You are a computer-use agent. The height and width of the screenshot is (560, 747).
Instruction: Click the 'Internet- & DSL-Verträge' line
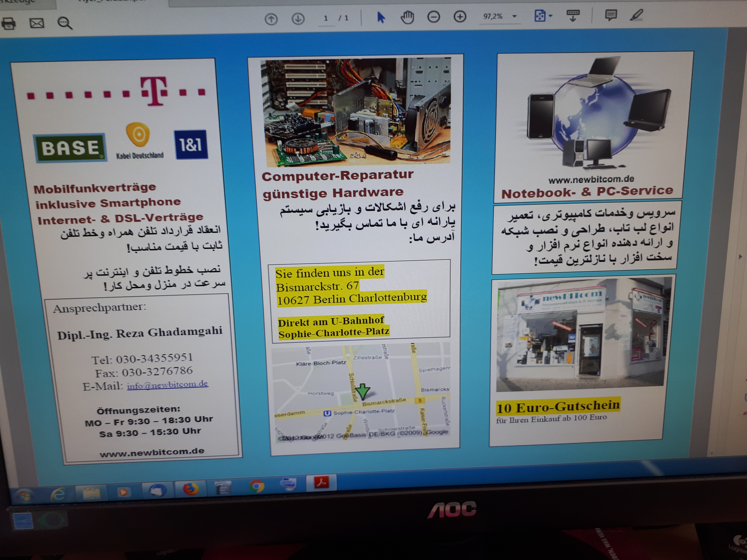pyautogui.click(x=121, y=219)
